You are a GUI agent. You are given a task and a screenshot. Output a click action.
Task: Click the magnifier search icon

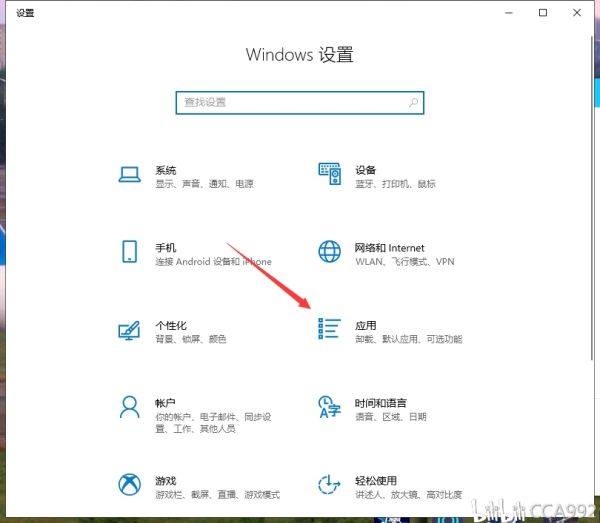413,102
